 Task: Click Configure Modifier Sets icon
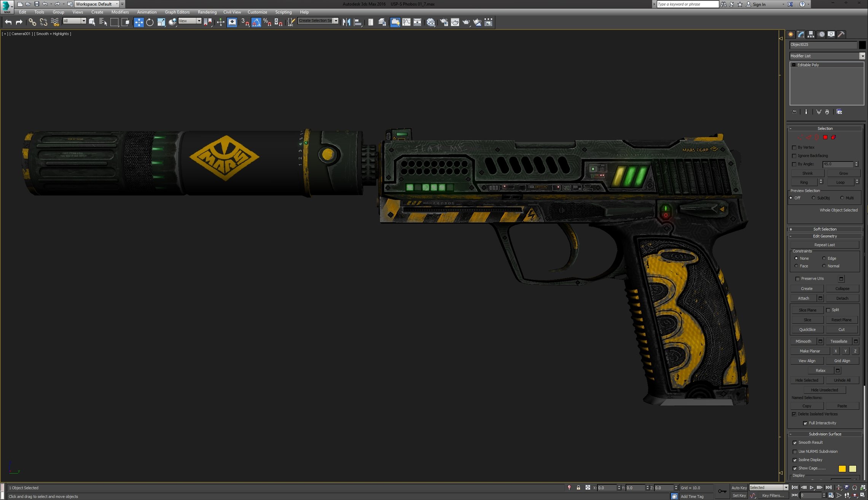click(x=839, y=112)
